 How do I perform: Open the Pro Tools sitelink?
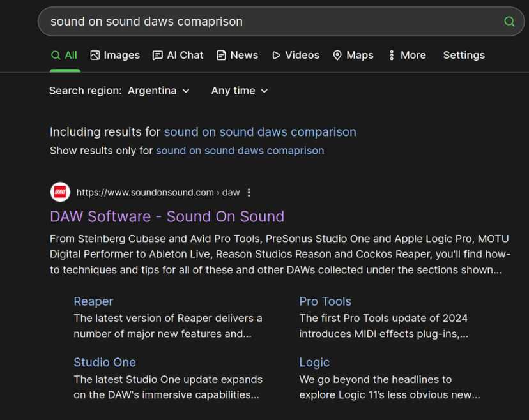tap(325, 301)
